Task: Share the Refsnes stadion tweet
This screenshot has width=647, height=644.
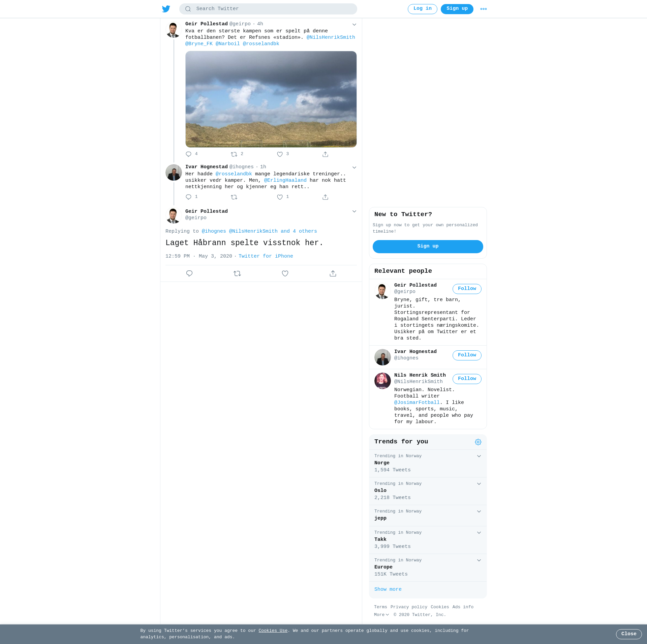Action: (326, 154)
